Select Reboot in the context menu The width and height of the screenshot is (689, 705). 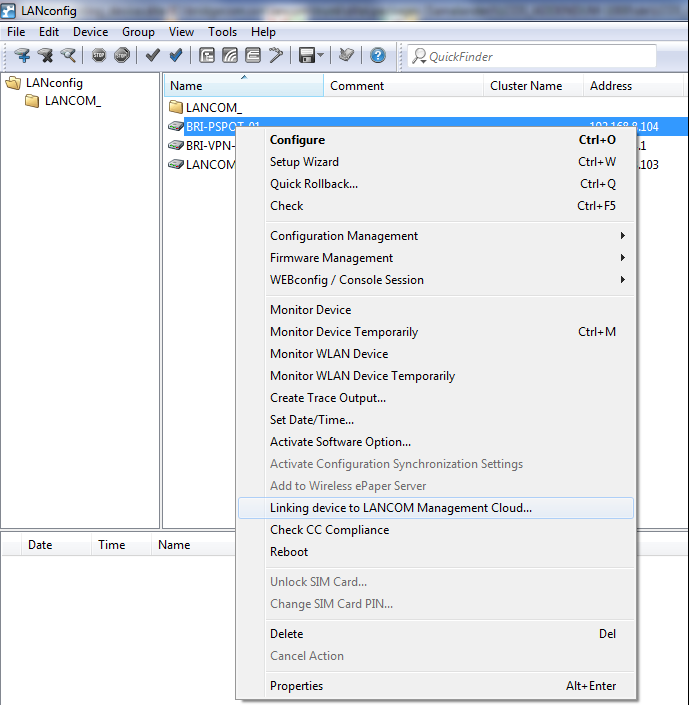coord(289,552)
